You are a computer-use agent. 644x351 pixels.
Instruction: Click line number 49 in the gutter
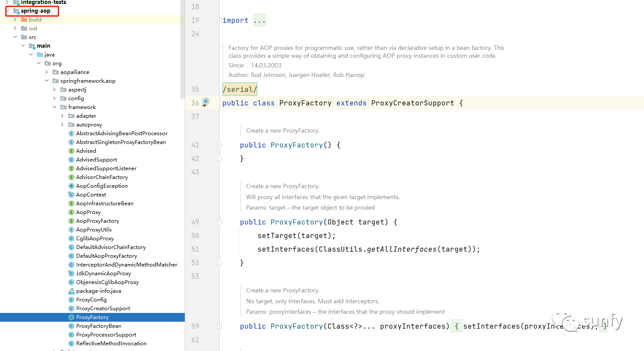[195, 222]
